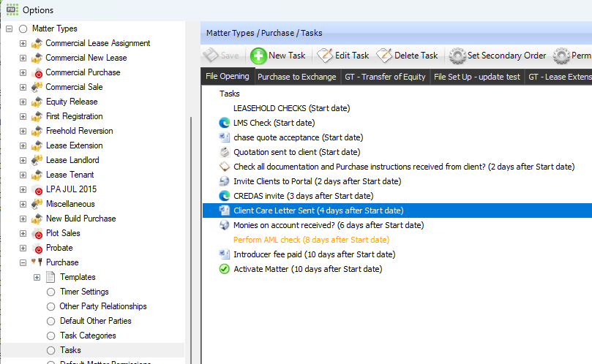Click the Purchase keys icon
The image size is (592, 364).
(x=37, y=262)
